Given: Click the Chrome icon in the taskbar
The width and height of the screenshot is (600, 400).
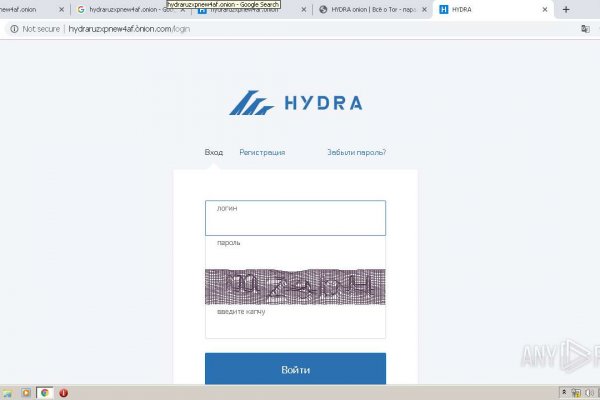Looking at the screenshot, I should 44,393.
